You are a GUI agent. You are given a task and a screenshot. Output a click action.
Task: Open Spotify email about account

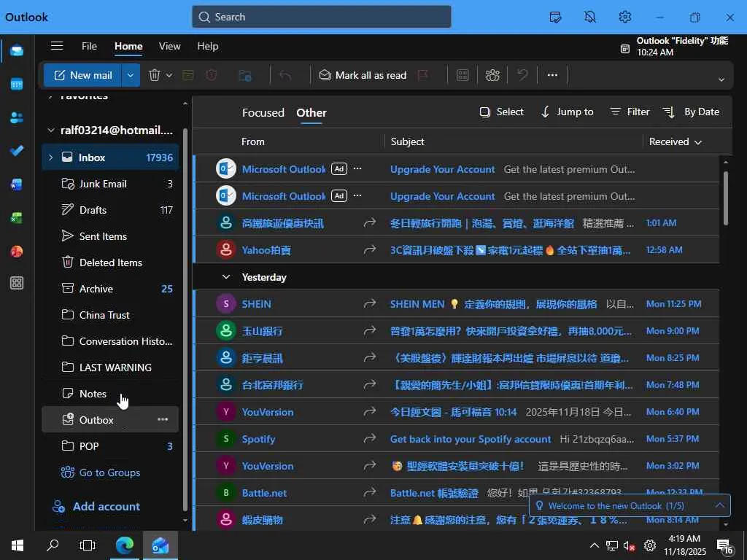click(457, 439)
